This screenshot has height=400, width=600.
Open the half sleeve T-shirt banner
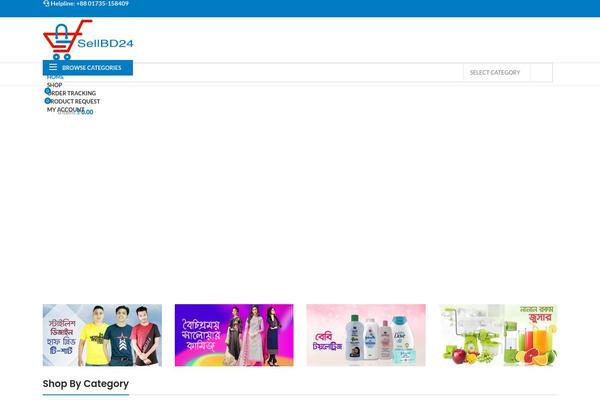click(x=102, y=335)
